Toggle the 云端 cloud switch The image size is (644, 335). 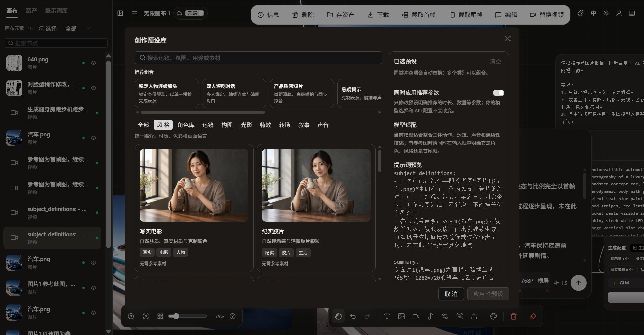click(x=195, y=13)
